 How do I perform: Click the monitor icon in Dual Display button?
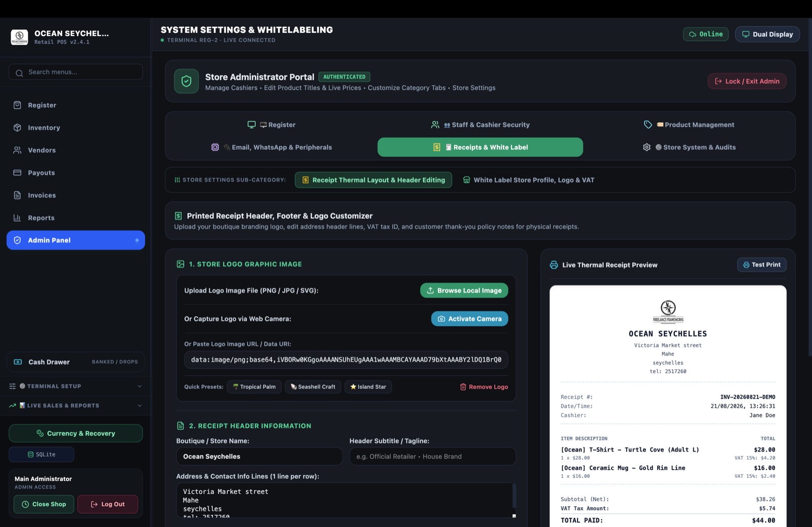coord(746,34)
